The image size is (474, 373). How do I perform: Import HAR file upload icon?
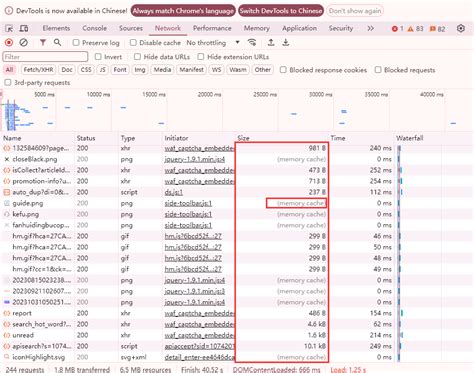(x=271, y=42)
